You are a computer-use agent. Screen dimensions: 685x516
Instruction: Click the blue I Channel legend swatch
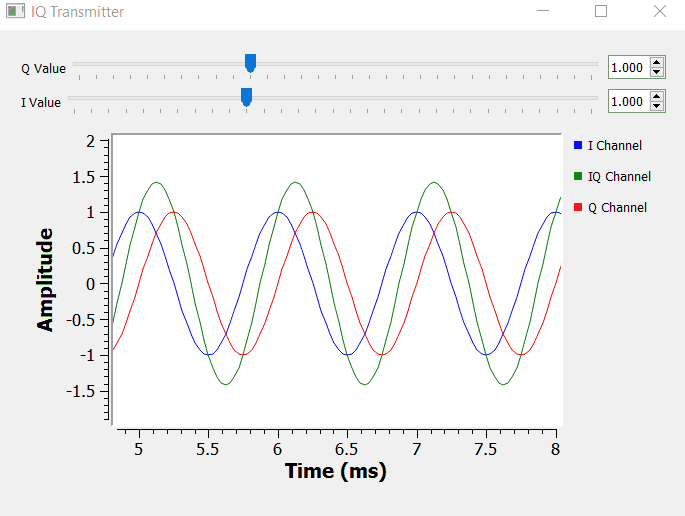click(x=578, y=146)
